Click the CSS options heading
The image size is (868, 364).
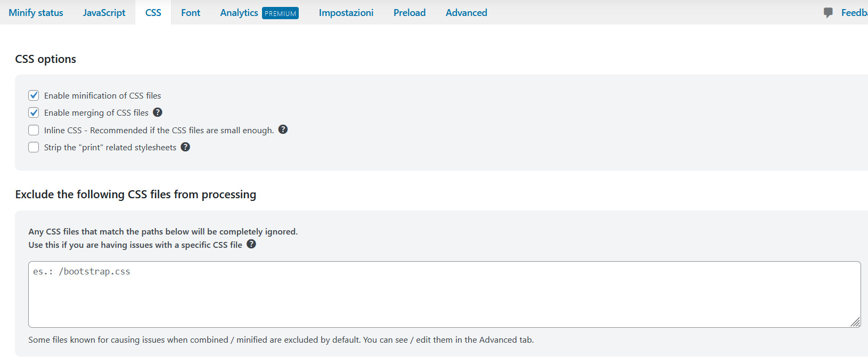click(x=46, y=59)
